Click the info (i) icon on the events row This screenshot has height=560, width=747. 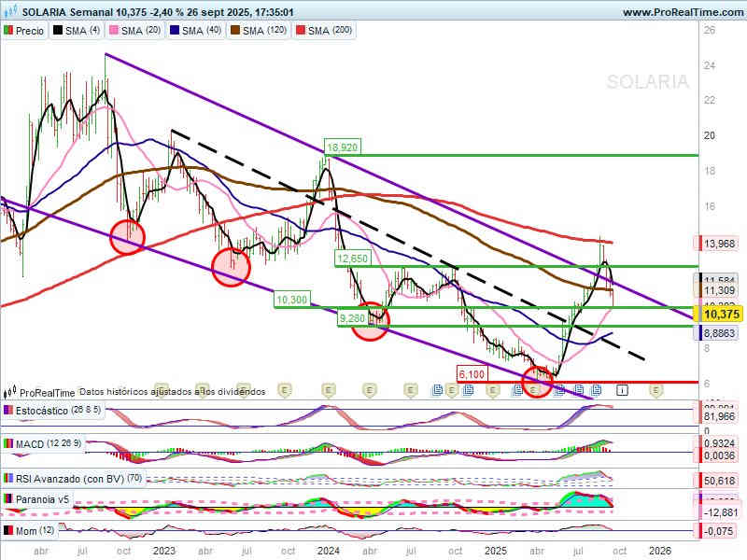coord(622,390)
